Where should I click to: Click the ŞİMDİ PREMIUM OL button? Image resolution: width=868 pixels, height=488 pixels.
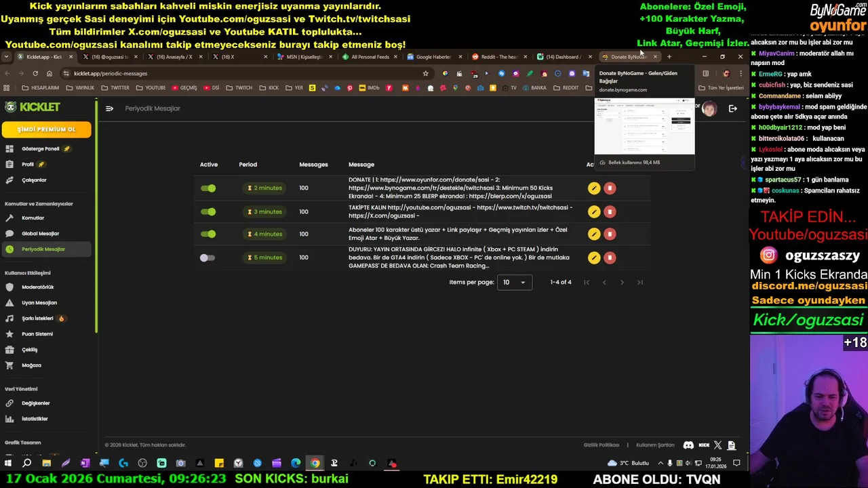(x=46, y=129)
